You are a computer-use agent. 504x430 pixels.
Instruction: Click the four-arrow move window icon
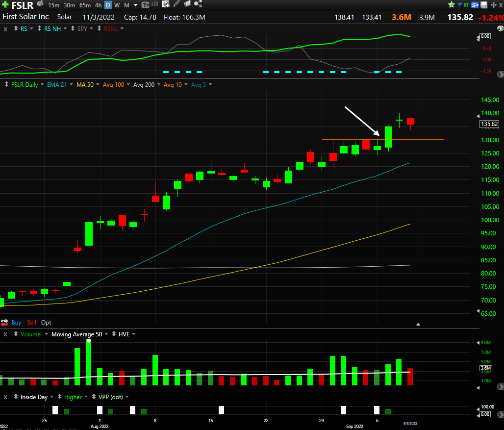[x=493, y=5]
